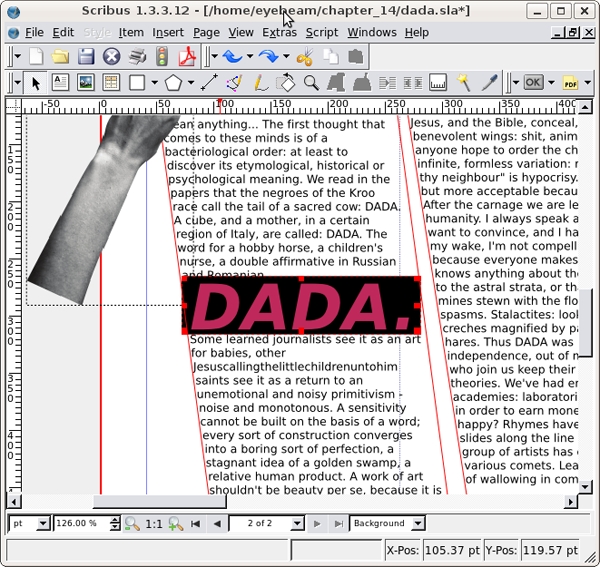Choose the Insert Text Frame tool
600x567 pixels.
(60, 83)
